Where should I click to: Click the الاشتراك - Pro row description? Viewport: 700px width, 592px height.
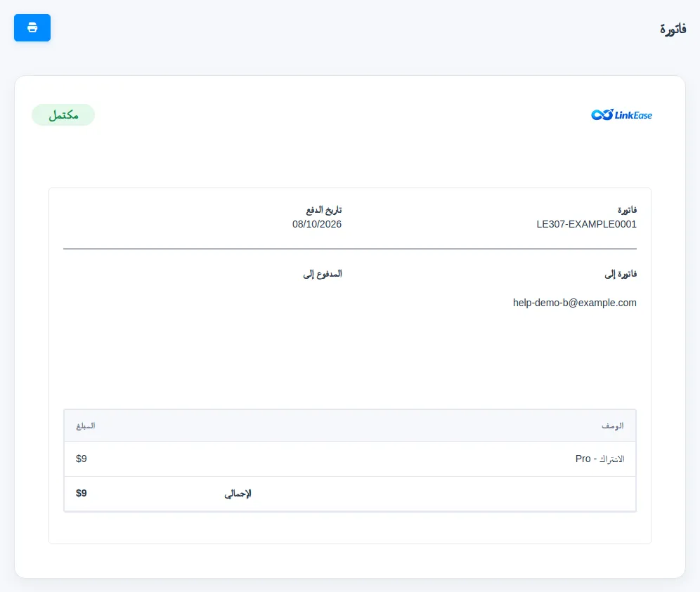pos(599,459)
